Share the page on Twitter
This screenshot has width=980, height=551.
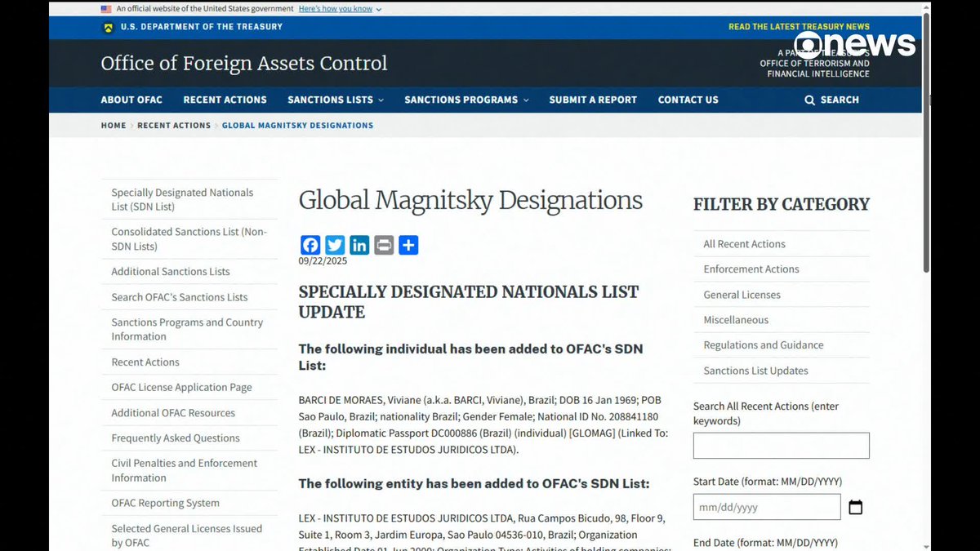pyautogui.click(x=335, y=245)
